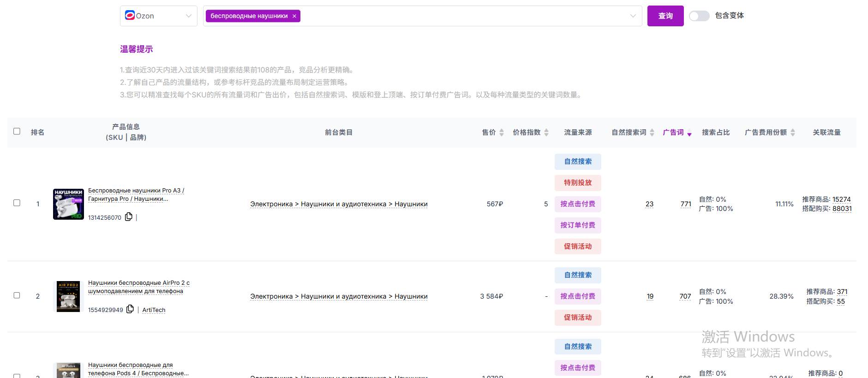Open recommended products count 15274
The image size is (868, 378).
(841, 199)
